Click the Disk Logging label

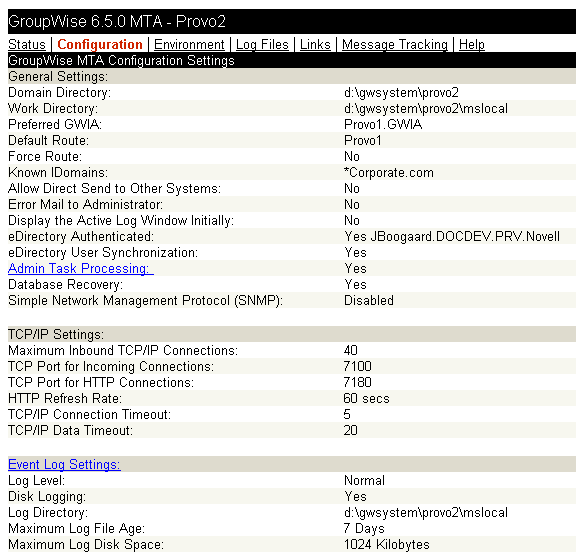point(47,497)
